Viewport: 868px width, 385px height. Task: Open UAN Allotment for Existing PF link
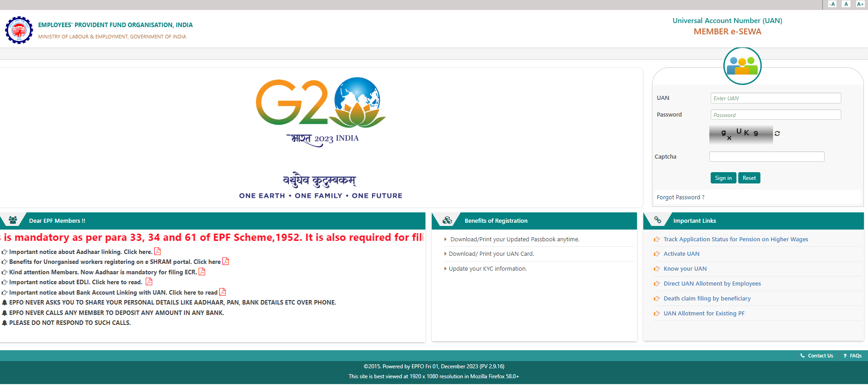(704, 314)
